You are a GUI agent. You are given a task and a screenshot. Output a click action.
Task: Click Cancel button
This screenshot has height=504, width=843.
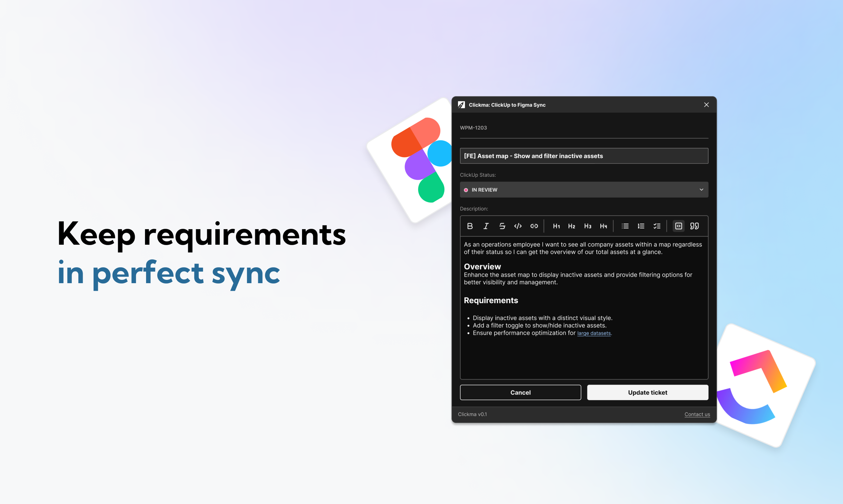(520, 393)
